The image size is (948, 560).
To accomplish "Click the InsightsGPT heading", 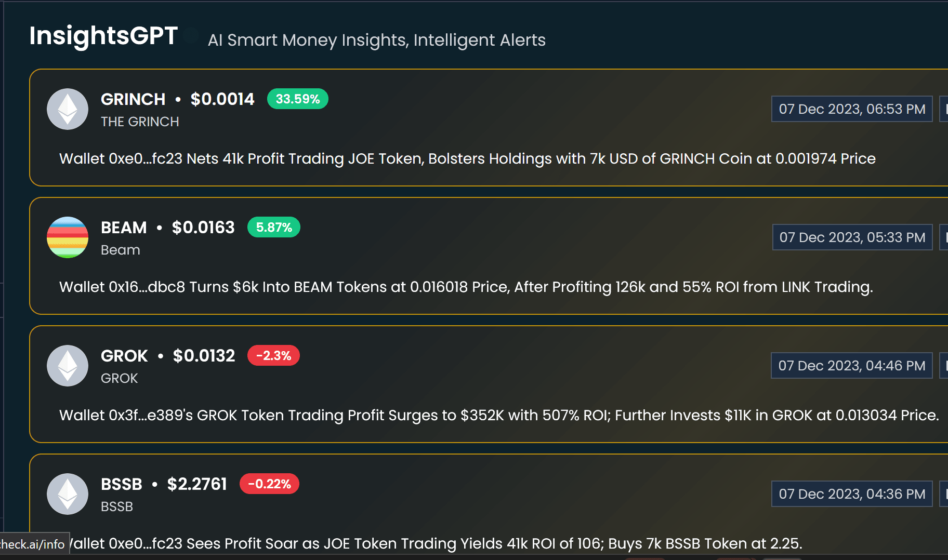I will coord(103,36).
